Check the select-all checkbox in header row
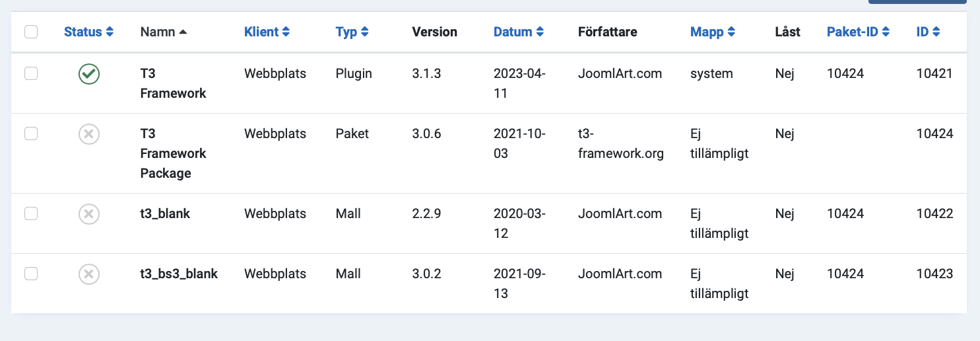Screen dimensions: 980x341 click(31, 32)
